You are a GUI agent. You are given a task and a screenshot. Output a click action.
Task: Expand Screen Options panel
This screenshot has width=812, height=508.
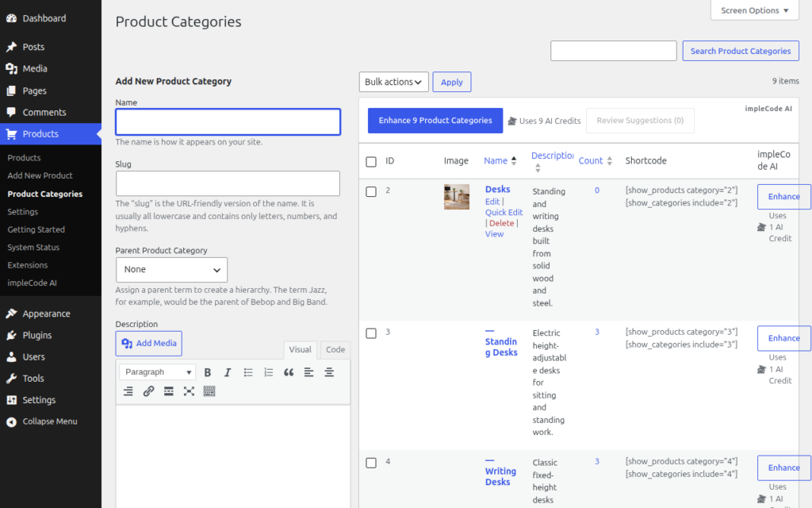pyautogui.click(x=755, y=10)
